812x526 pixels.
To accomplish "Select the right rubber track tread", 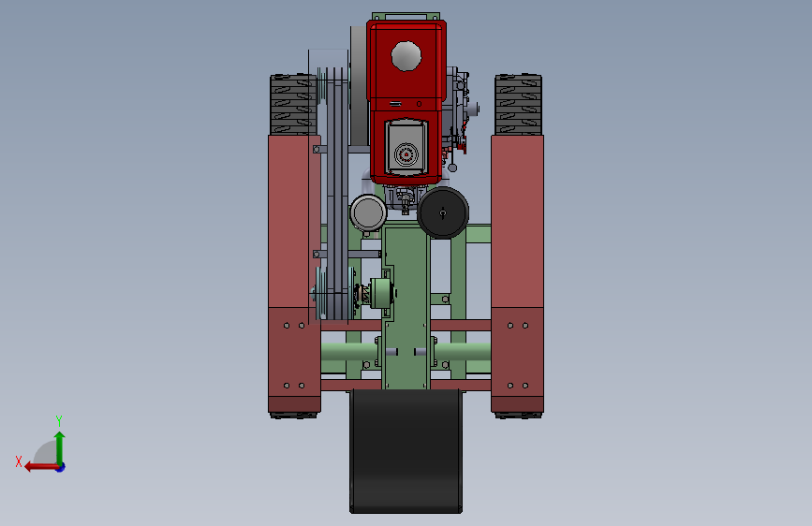I will 518,105.
